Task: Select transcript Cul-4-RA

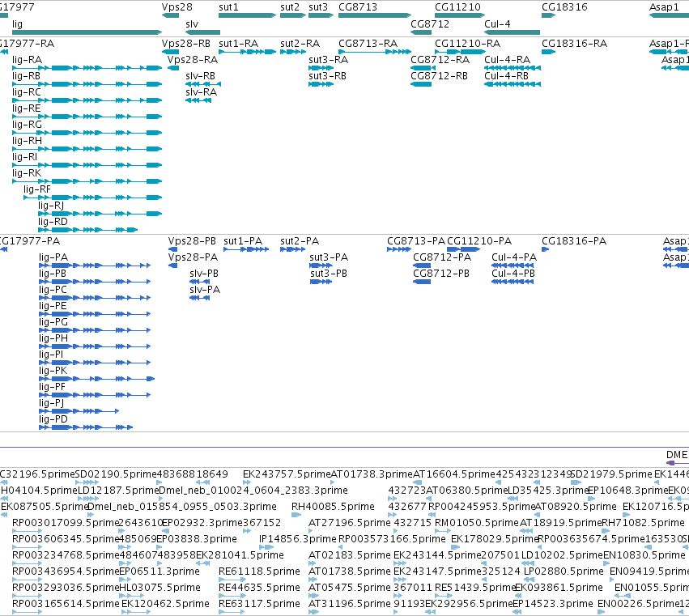Action: point(512,68)
